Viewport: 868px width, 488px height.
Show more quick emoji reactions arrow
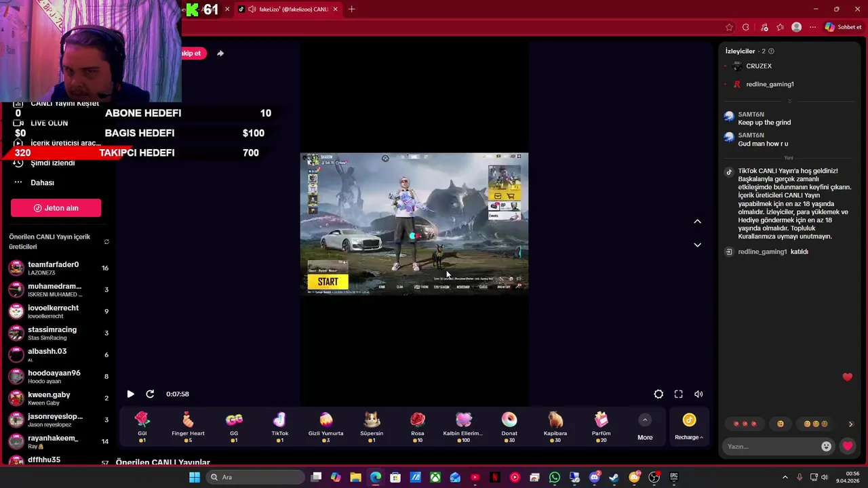coord(850,424)
